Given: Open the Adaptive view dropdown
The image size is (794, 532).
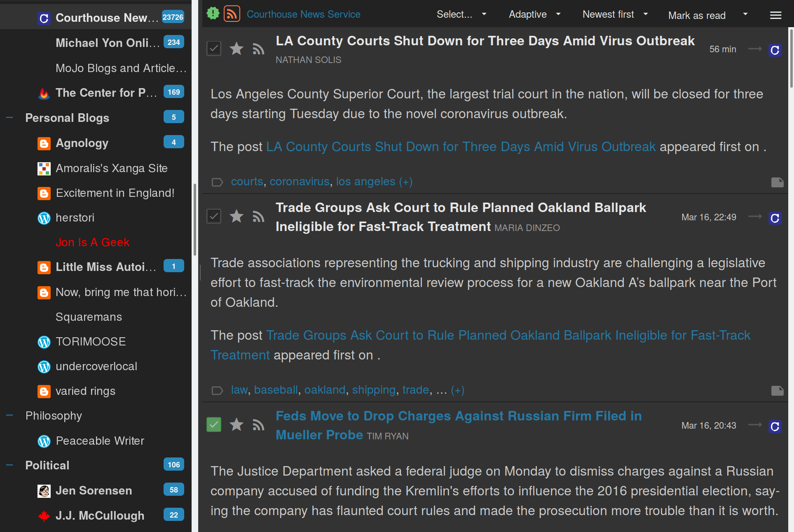Looking at the screenshot, I should click(x=534, y=14).
